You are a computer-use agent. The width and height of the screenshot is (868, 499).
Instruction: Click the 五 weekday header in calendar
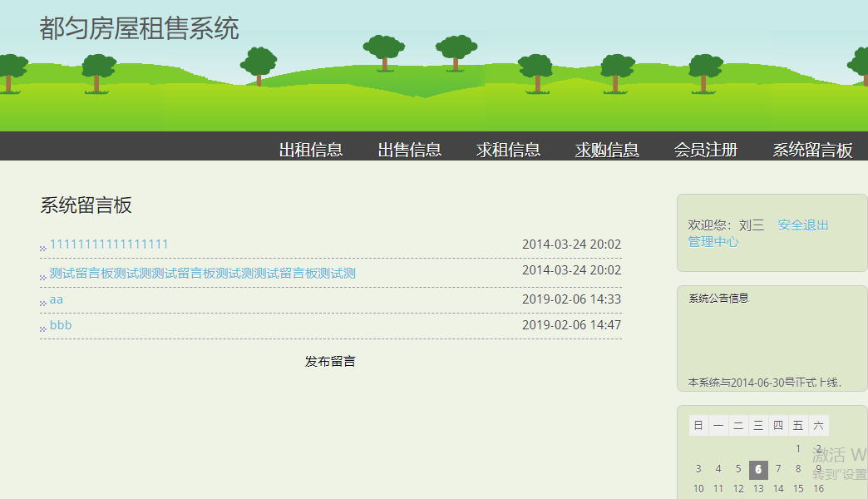click(x=798, y=425)
